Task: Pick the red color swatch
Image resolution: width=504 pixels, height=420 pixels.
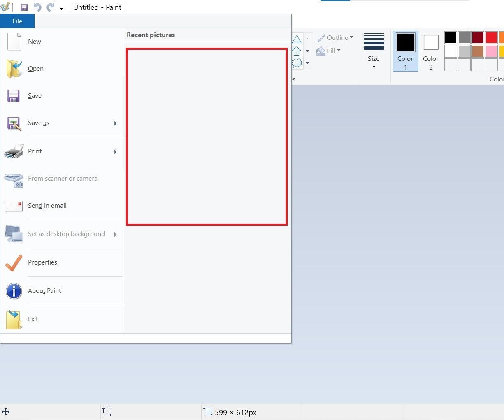Action: pos(491,37)
